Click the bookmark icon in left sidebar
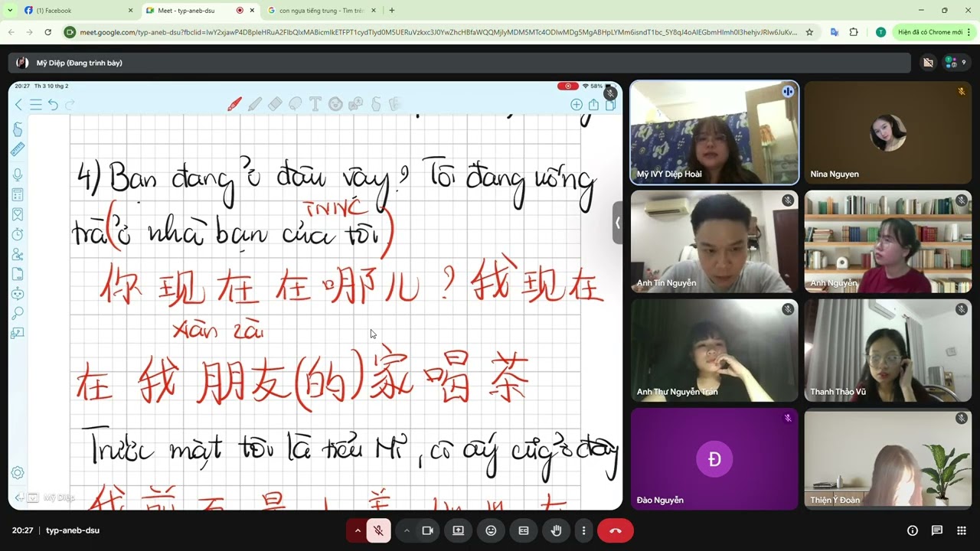 (x=18, y=215)
